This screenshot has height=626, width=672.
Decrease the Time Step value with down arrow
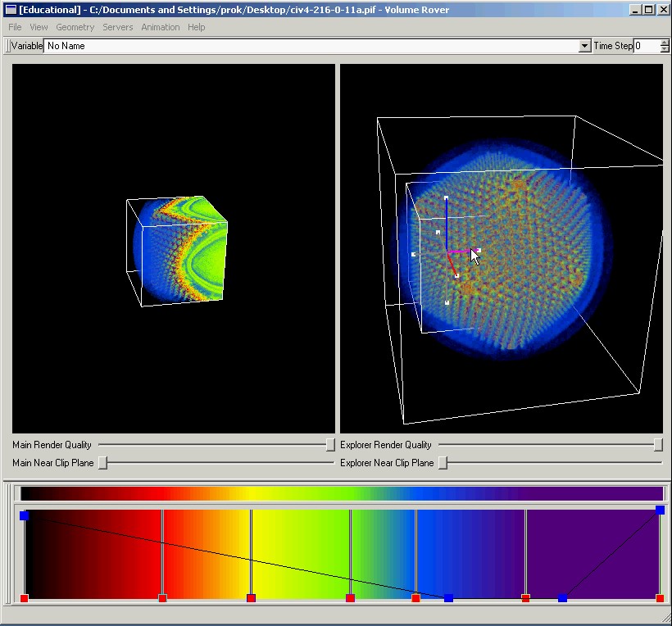point(665,50)
